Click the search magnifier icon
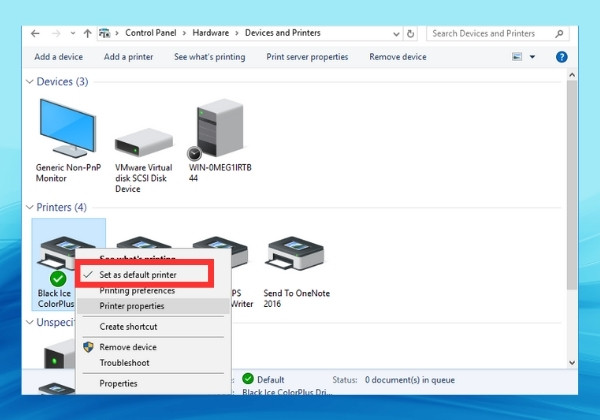Screen dimensions: 600x420 click(559, 34)
